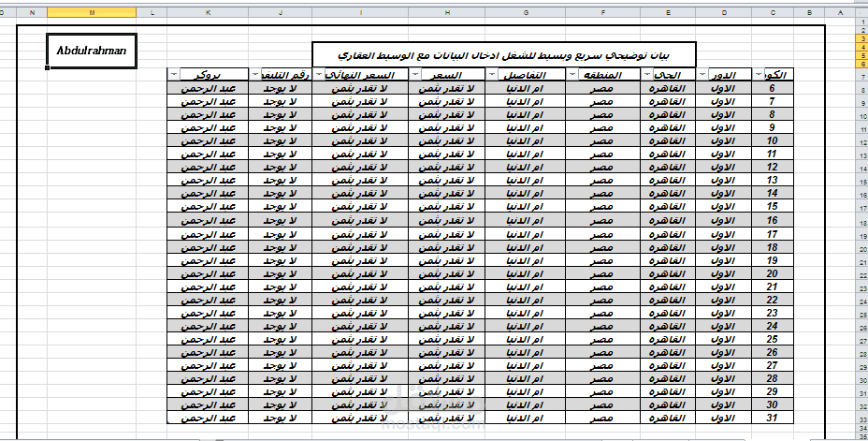Image resolution: width=868 pixels, height=441 pixels.
Task: Select السعر cell in code 20 row
Action: tap(447, 273)
